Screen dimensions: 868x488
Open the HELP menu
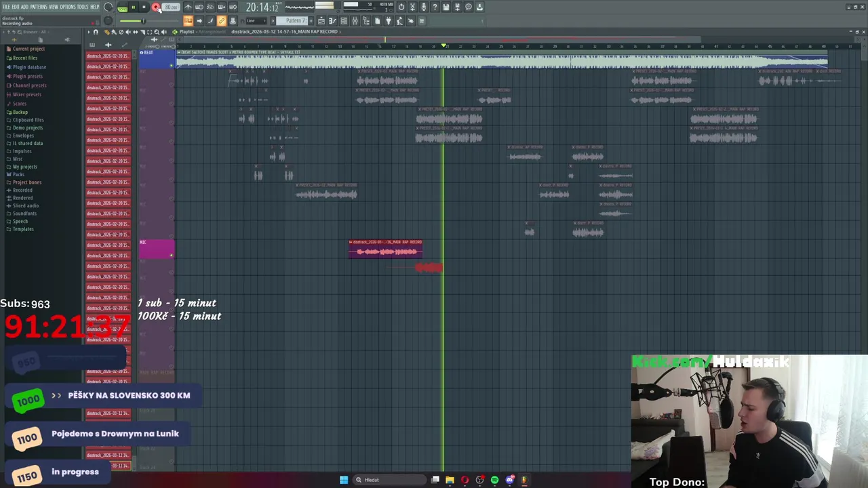click(95, 7)
